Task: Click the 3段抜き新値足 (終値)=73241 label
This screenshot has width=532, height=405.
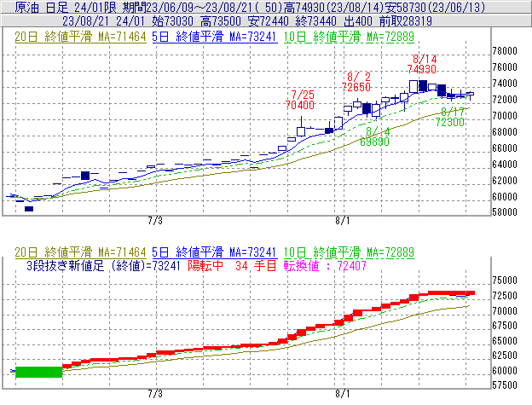Action: pos(103,265)
